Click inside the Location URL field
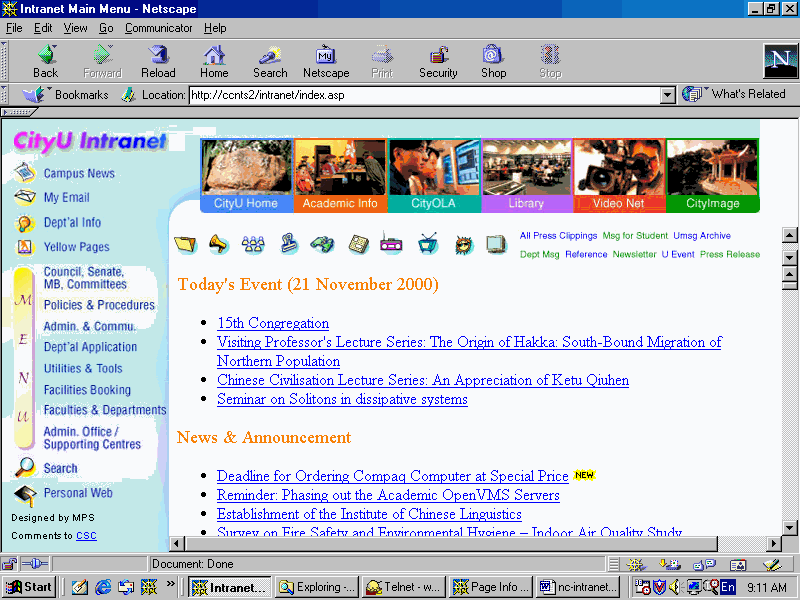This screenshot has width=800, height=600. click(x=400, y=95)
